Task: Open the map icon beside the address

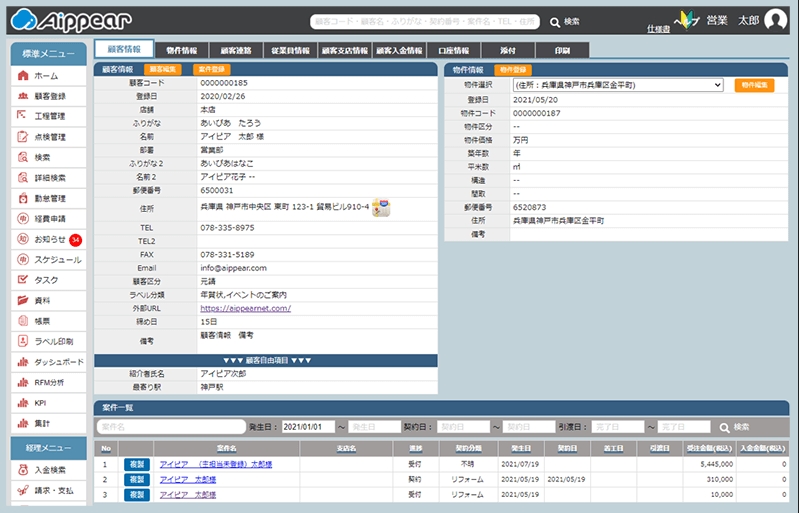Action: 380,208
